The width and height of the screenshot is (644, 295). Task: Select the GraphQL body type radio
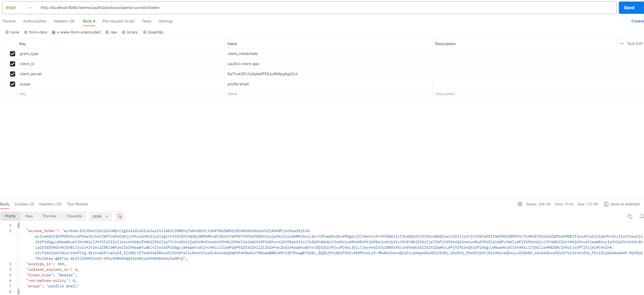pyautogui.click(x=145, y=32)
